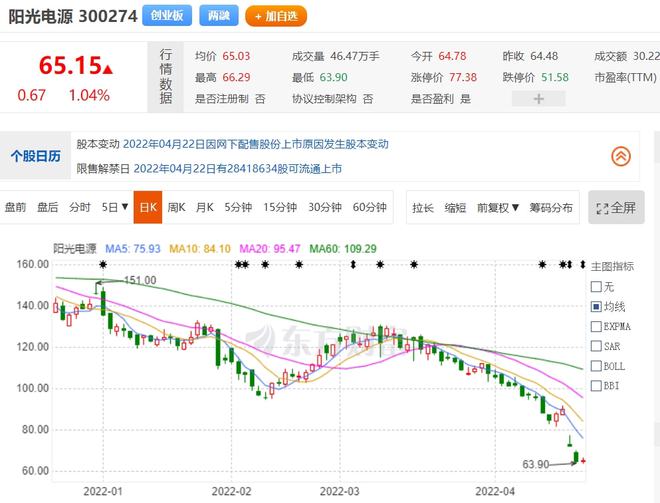The height and width of the screenshot is (503, 660).
Task: Click the first star event marker above chart
Action: coord(102,264)
